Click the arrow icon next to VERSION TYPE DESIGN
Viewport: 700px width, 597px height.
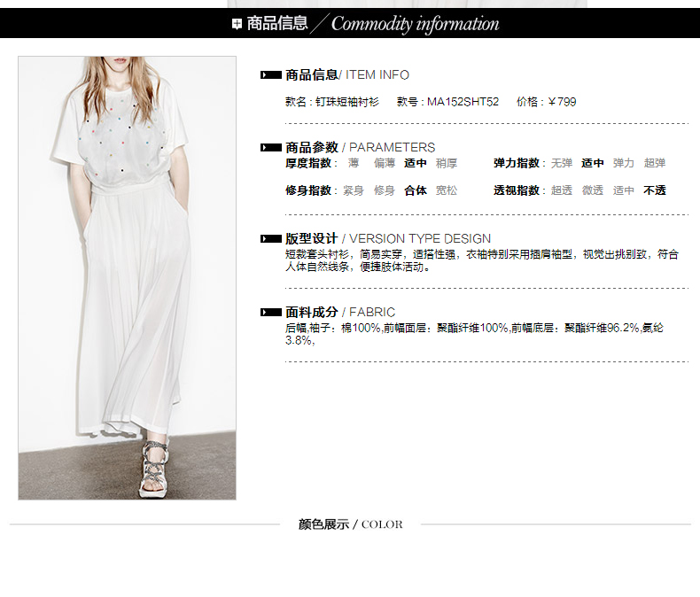[271, 238]
